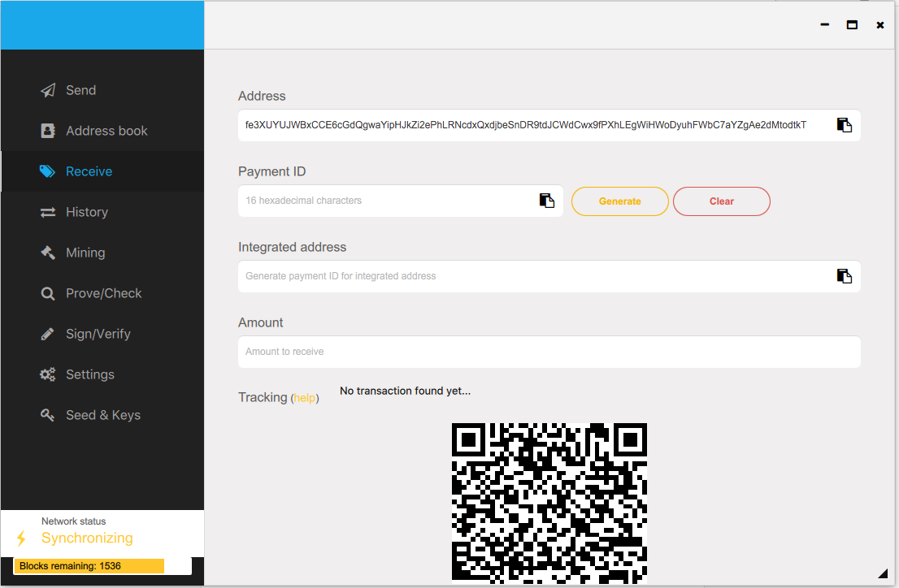Generate a new payment ID
899x588 pixels.
coord(619,201)
